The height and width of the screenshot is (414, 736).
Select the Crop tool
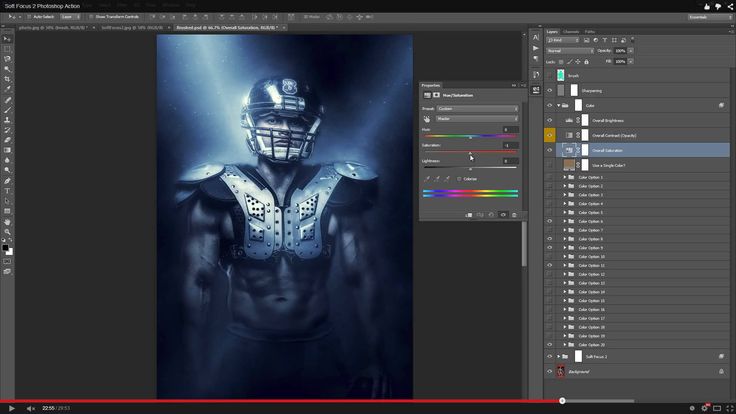click(x=7, y=79)
